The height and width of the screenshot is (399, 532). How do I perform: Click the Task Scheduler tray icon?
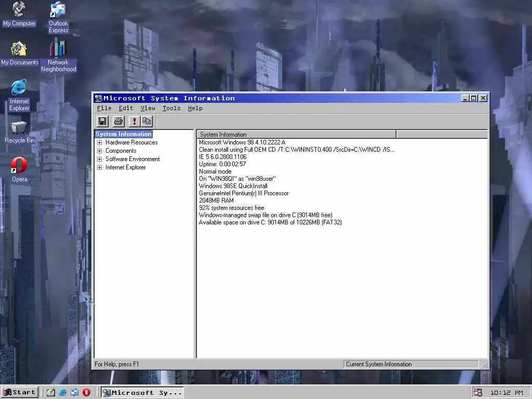[x=478, y=393]
